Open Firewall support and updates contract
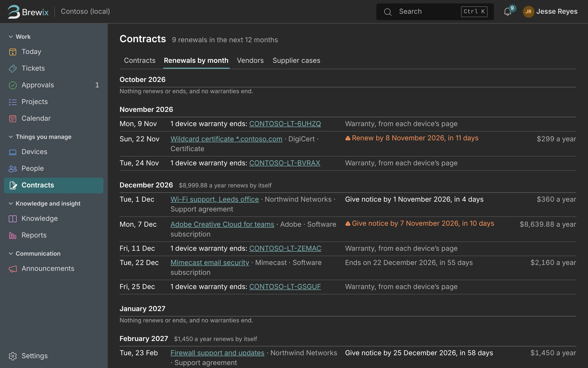The image size is (588, 368). [x=217, y=353]
